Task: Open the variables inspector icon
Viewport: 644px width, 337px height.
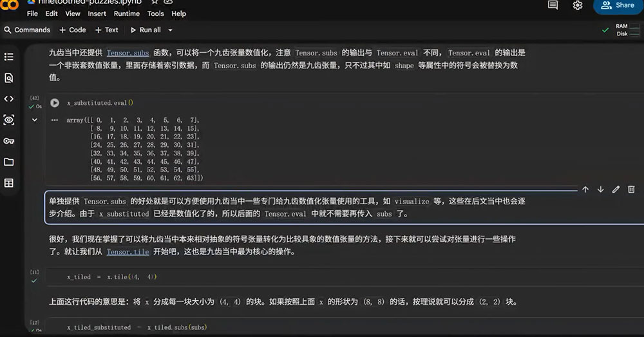Action: pos(8,120)
